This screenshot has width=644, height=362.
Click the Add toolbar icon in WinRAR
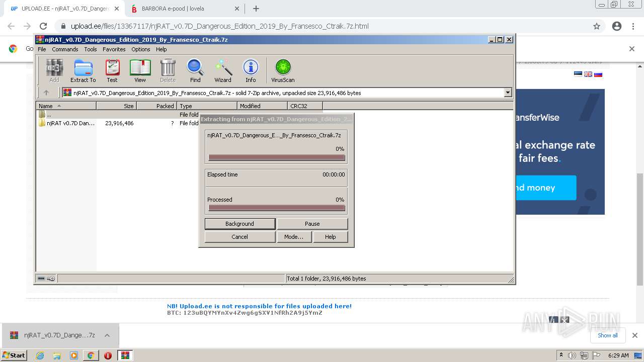click(54, 70)
